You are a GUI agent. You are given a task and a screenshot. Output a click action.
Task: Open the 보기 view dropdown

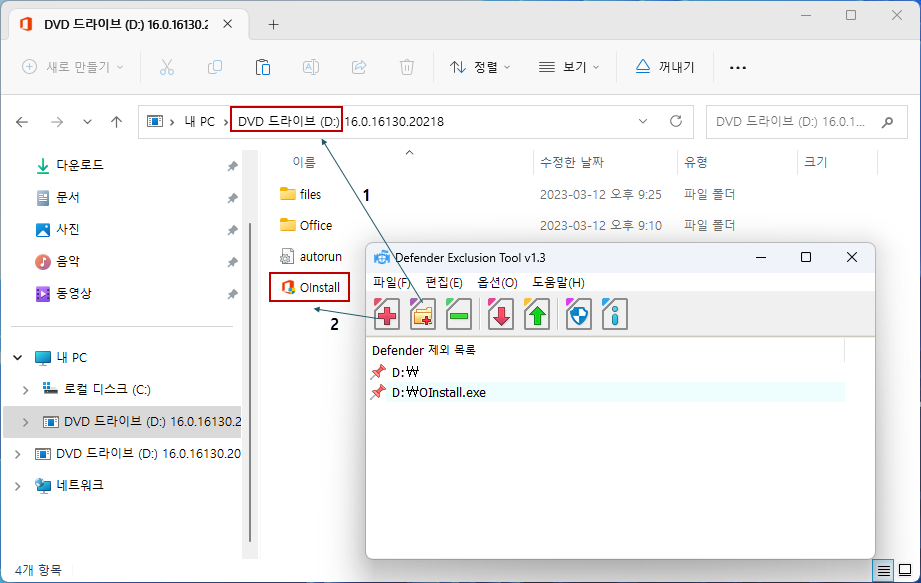(569, 67)
